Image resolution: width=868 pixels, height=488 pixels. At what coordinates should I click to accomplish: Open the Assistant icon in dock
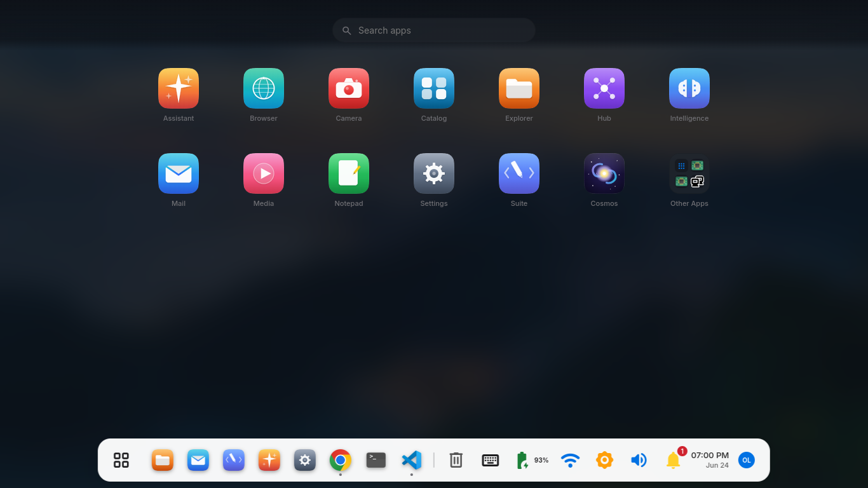pyautogui.click(x=269, y=460)
